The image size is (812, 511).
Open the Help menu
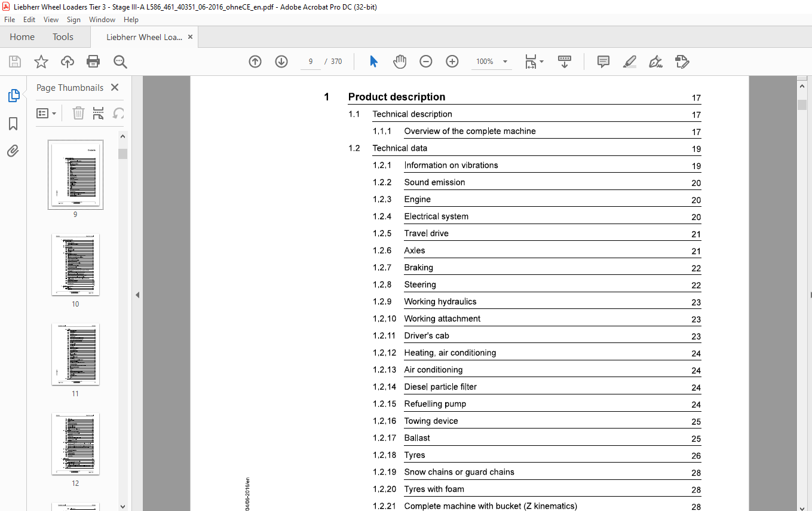(x=131, y=20)
